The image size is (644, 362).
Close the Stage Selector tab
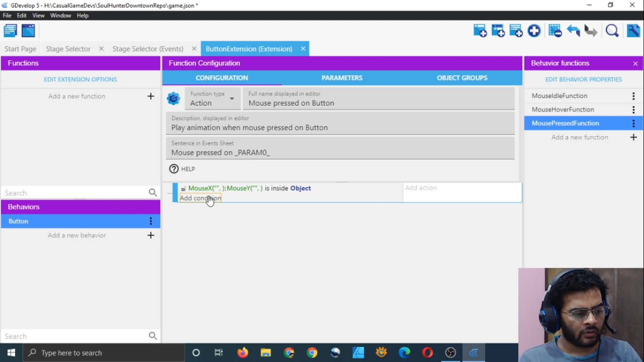tap(101, 49)
